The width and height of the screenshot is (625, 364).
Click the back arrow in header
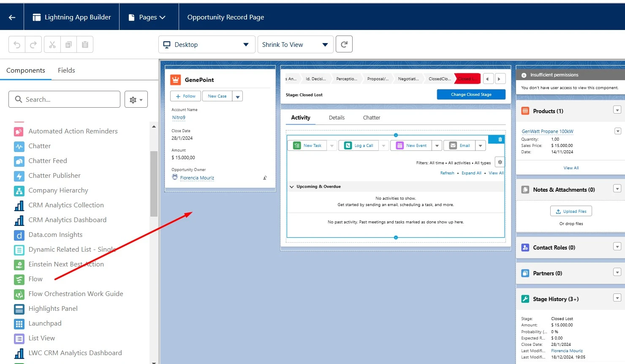coord(12,17)
